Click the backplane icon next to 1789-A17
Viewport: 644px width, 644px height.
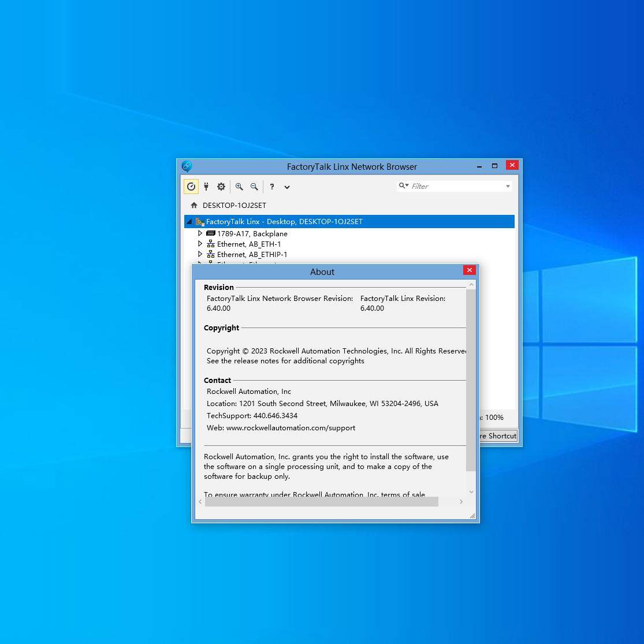point(211,233)
